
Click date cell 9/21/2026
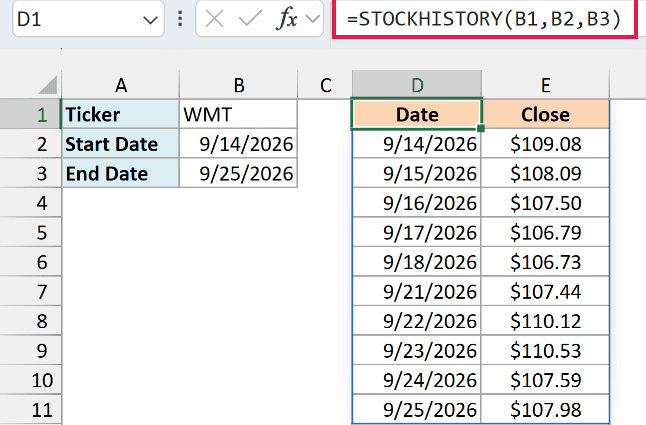(417, 292)
